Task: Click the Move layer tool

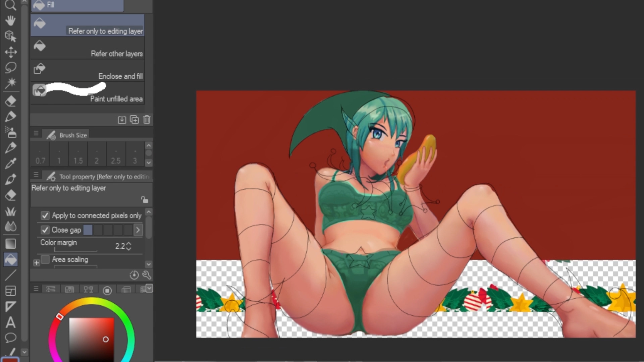Action: [x=10, y=52]
